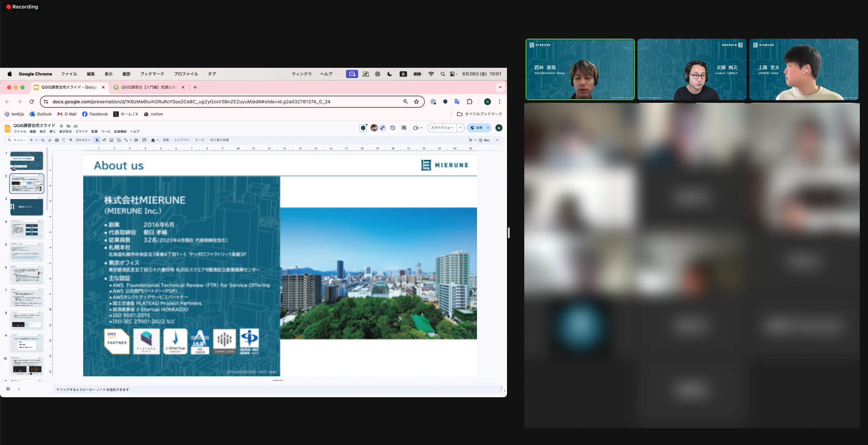This screenshot has height=445, width=868.
Task: Select slide 3 thumbnail in filmstrip
Action: 27,207
